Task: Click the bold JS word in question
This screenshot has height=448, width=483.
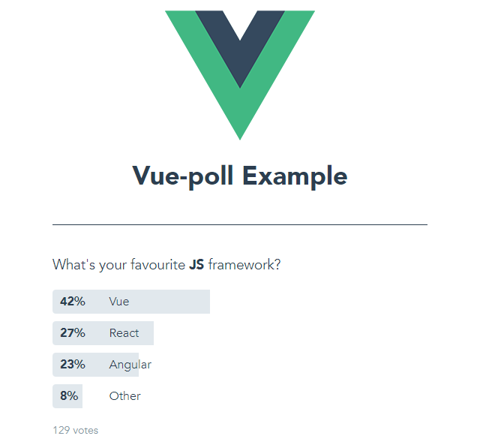Action: [196, 265]
